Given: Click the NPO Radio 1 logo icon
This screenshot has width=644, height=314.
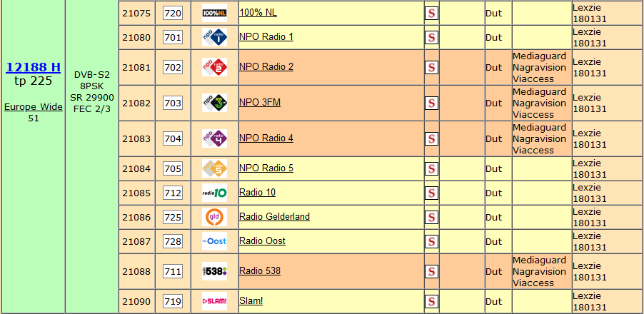Looking at the screenshot, I should (x=214, y=37).
